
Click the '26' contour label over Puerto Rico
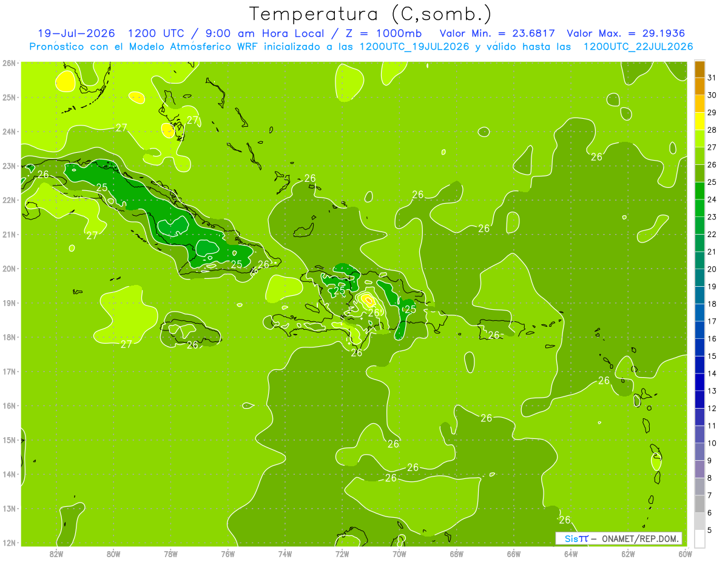[494, 335]
